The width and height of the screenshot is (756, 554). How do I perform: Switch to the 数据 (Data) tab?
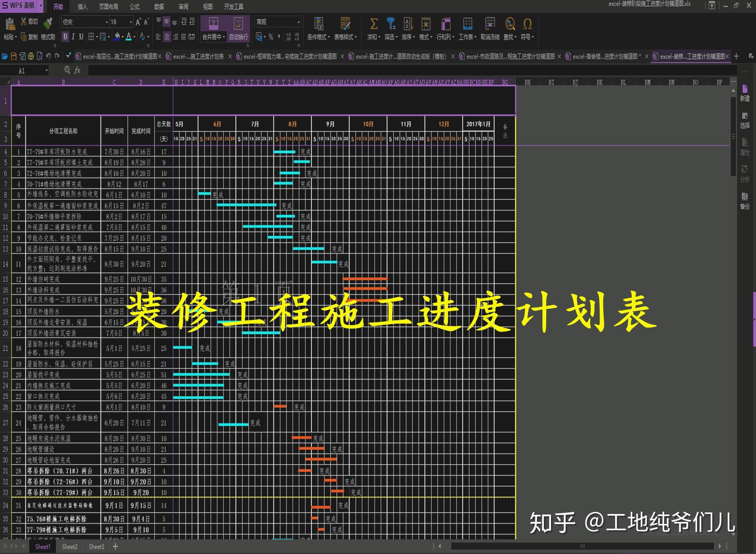[x=159, y=7]
